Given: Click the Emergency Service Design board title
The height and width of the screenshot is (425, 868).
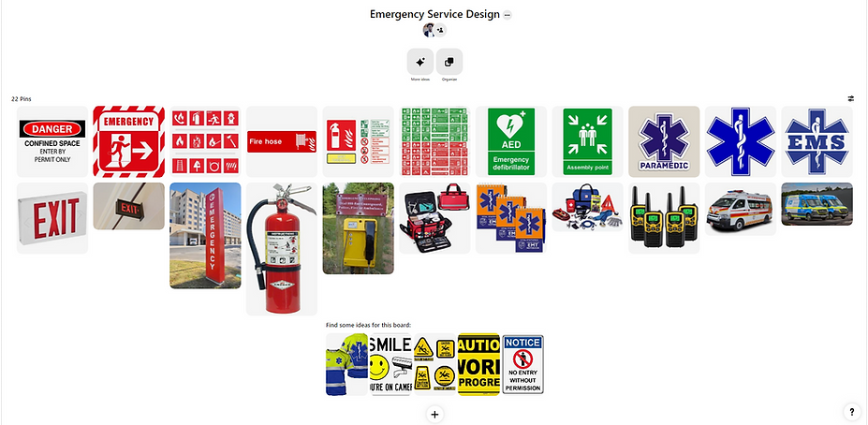Looking at the screenshot, I should [434, 14].
